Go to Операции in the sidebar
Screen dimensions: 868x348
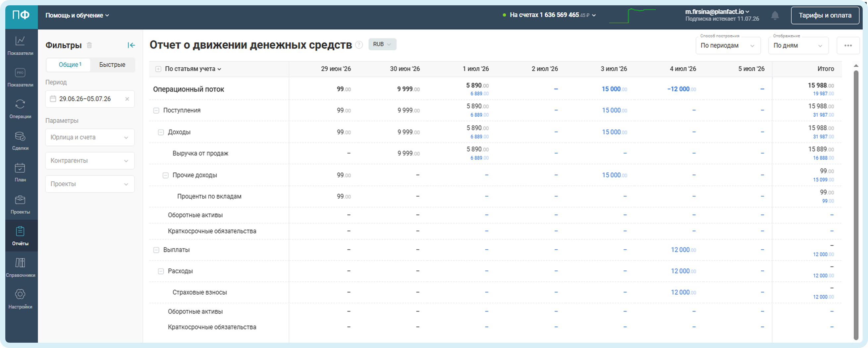click(20, 109)
